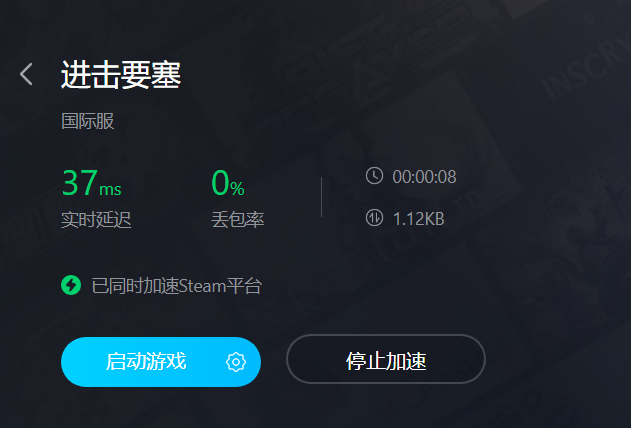Click the green lightning bolt icon
This screenshot has height=428, width=631.
pos(71,285)
